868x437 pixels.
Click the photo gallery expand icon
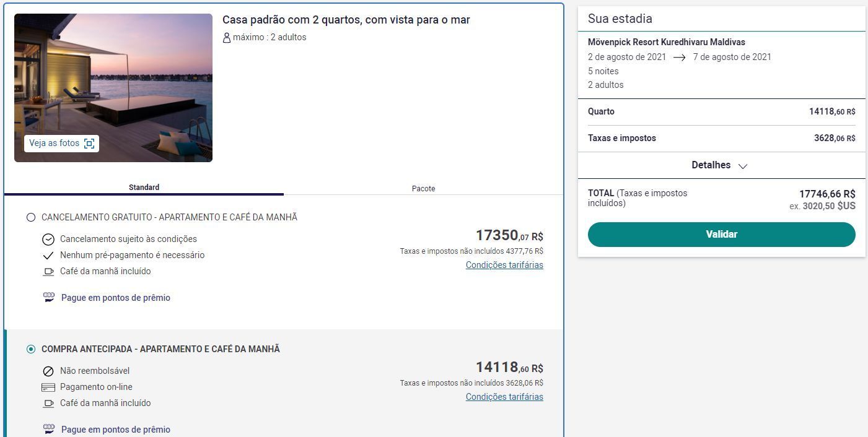(x=89, y=144)
